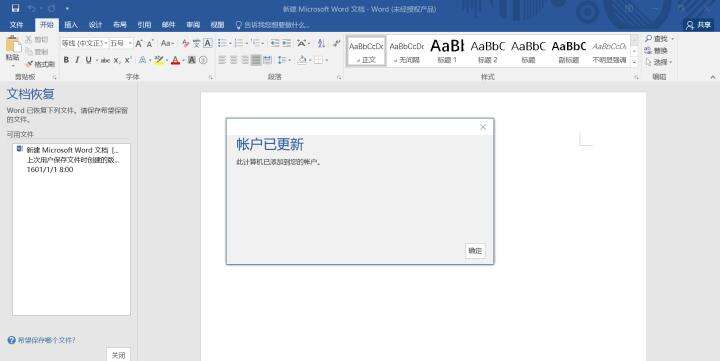Increase font size with large A icon
The image size is (720, 361).
point(139,44)
